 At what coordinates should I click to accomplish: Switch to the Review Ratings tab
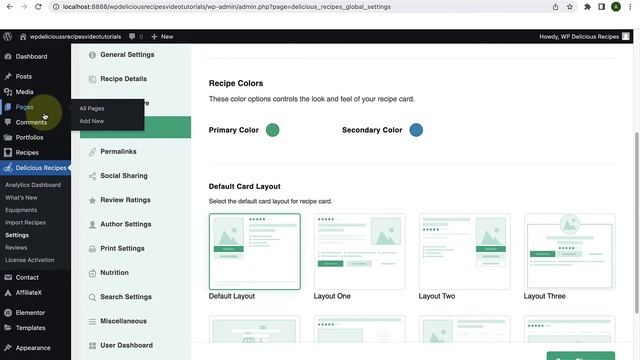click(136, 200)
